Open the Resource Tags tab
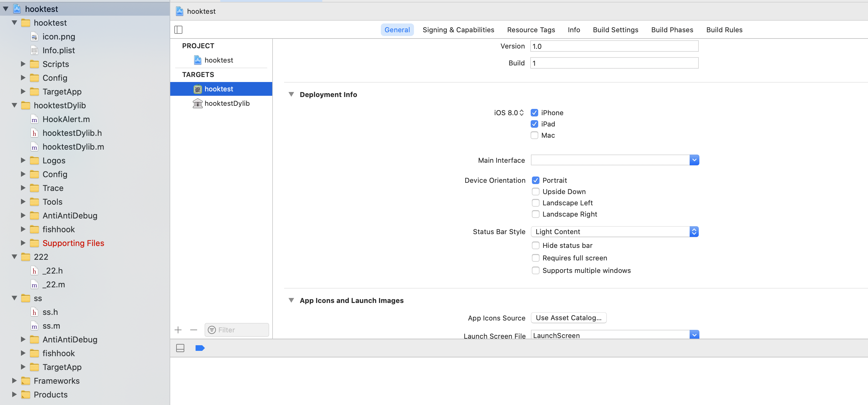The height and width of the screenshot is (405, 868). click(x=531, y=30)
